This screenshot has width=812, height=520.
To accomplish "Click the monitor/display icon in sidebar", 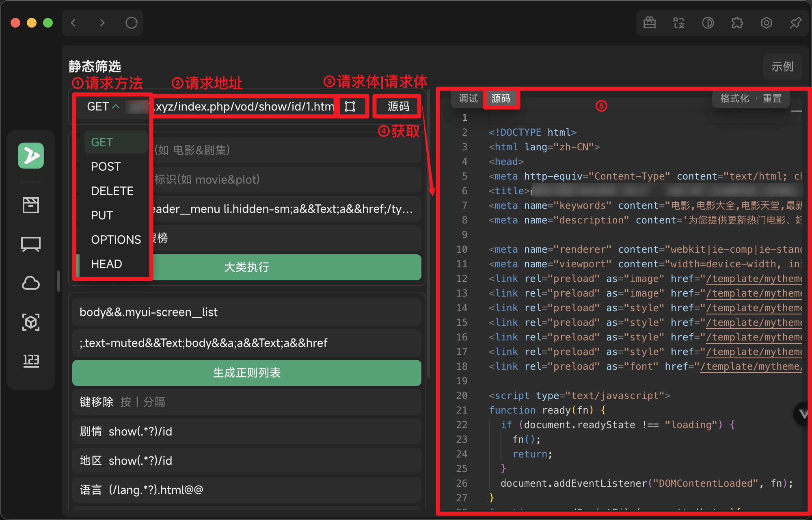I will click(x=30, y=243).
